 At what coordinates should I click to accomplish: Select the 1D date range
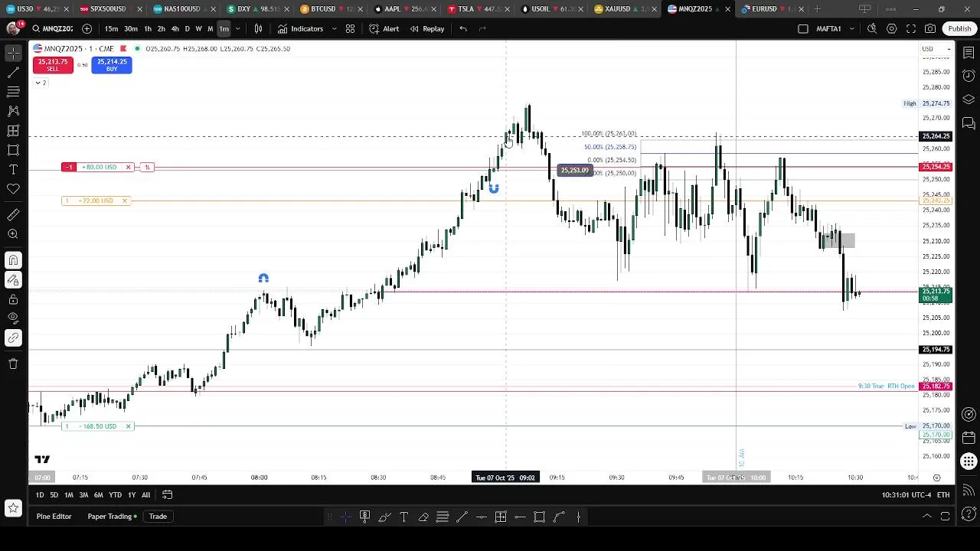tap(40, 495)
